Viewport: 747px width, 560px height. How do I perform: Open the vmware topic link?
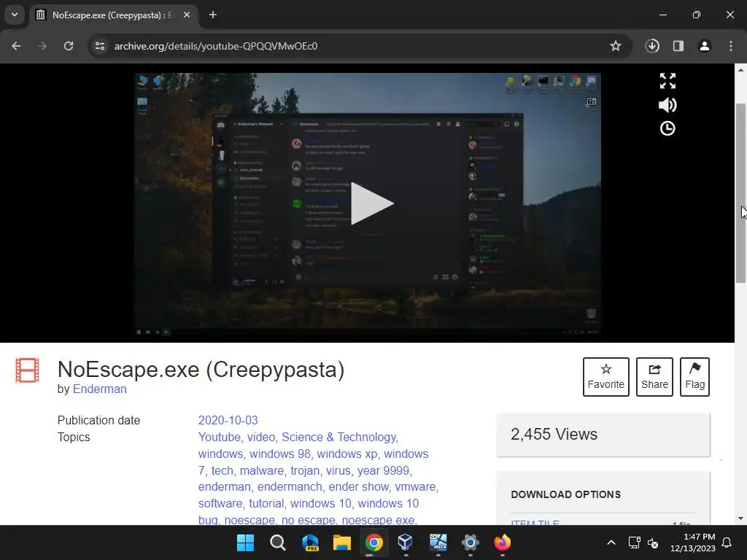click(415, 486)
